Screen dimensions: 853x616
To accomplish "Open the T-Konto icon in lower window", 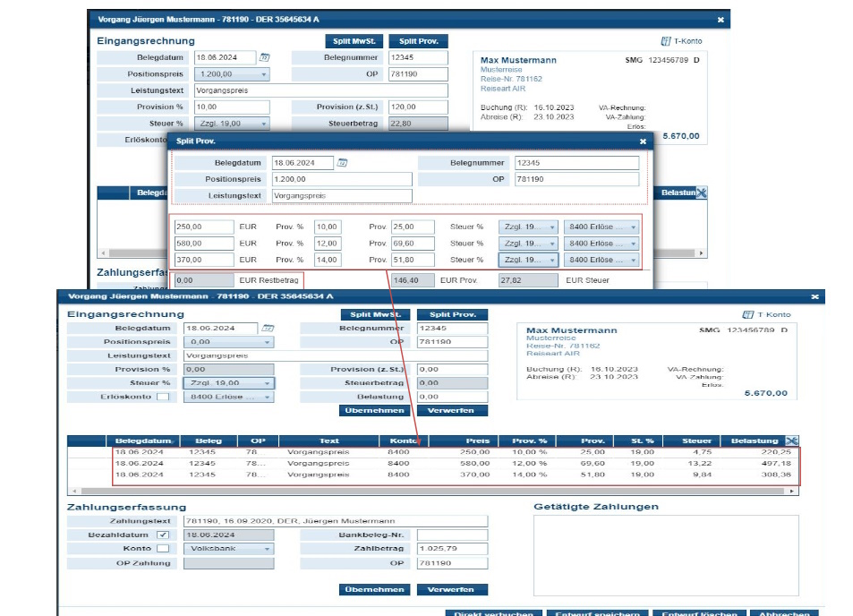I will coord(748,314).
